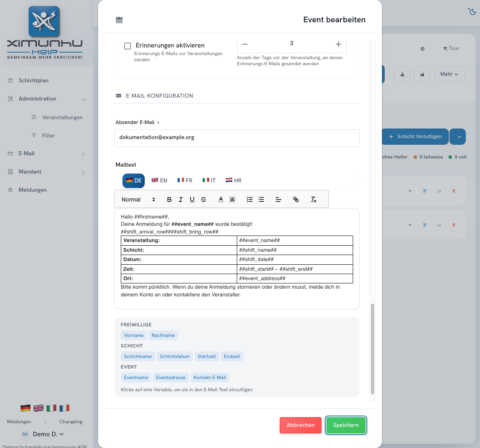Apply strikethrough formatting in editor
Viewport: 480px width, 448px height.
pos(204,199)
